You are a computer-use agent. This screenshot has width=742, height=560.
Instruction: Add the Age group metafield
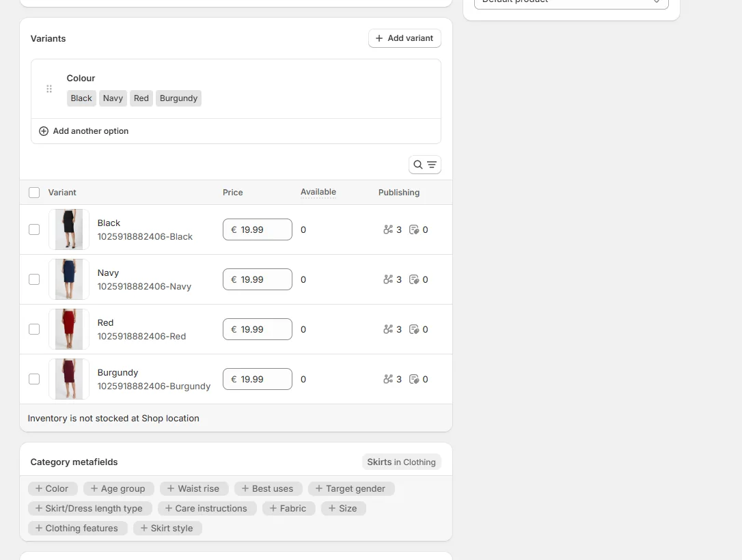click(118, 488)
